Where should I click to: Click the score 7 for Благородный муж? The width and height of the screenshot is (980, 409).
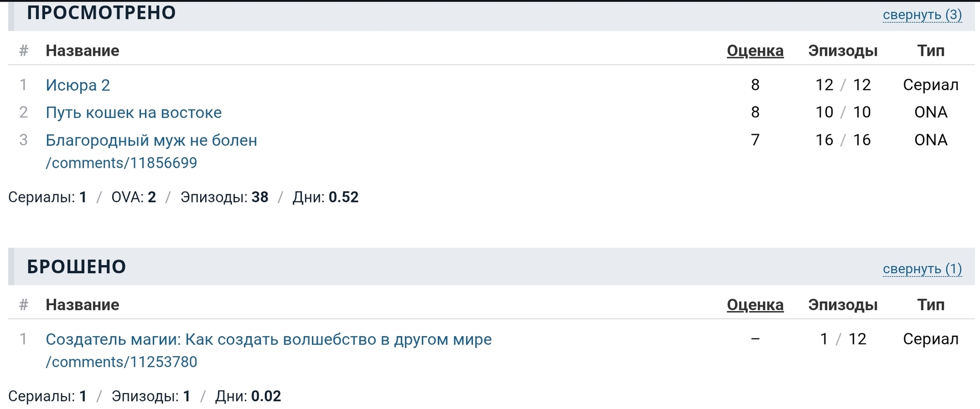pyautogui.click(x=755, y=140)
